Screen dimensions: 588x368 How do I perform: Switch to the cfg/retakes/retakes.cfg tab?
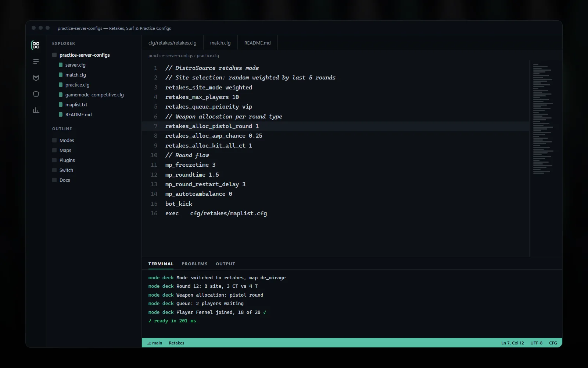click(172, 43)
